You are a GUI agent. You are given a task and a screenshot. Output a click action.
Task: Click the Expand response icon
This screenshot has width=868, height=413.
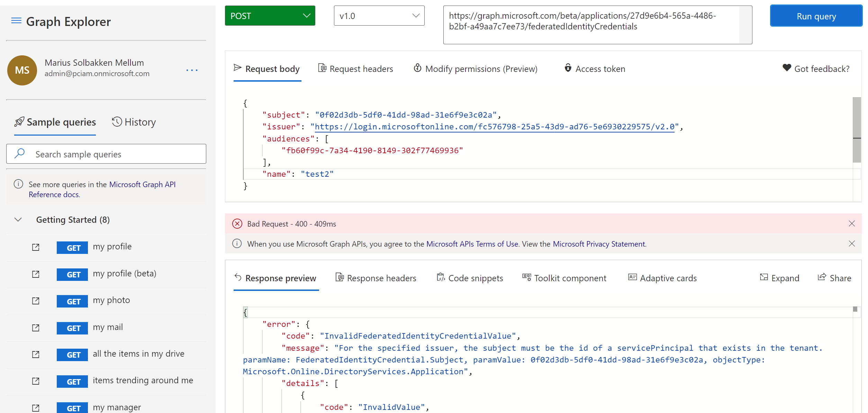(x=763, y=277)
